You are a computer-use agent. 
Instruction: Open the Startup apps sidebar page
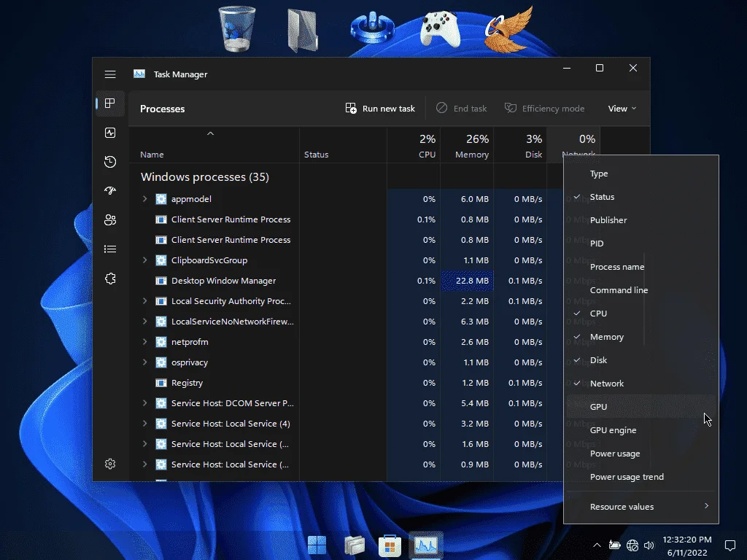[110, 191]
